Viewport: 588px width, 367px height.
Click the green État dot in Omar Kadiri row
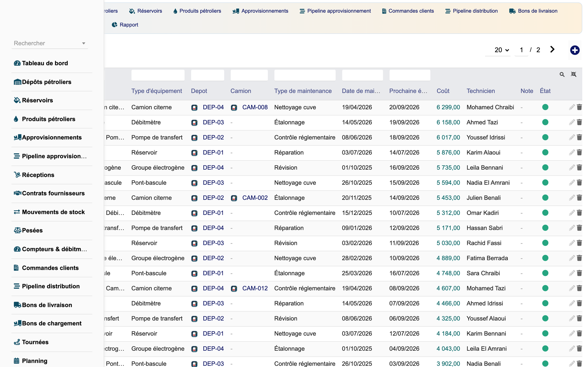click(x=545, y=213)
